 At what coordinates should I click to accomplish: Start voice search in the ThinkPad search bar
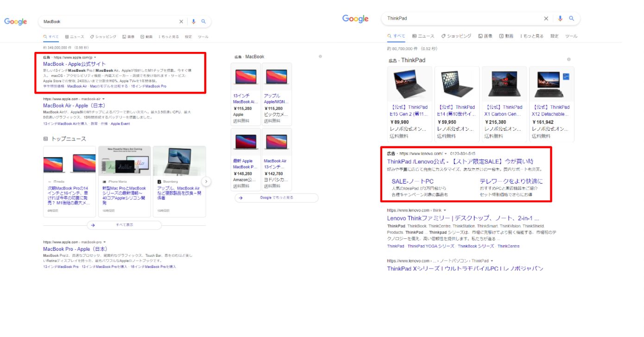click(x=560, y=19)
